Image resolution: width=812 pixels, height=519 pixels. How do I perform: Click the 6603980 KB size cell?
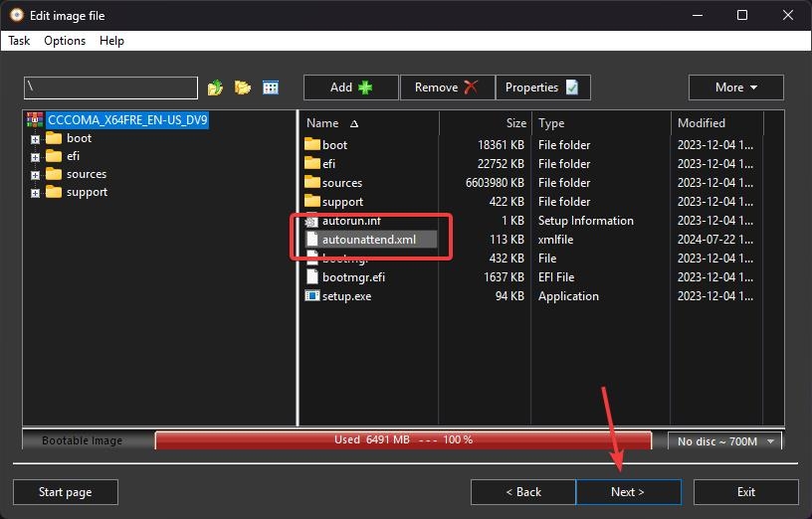click(x=495, y=183)
